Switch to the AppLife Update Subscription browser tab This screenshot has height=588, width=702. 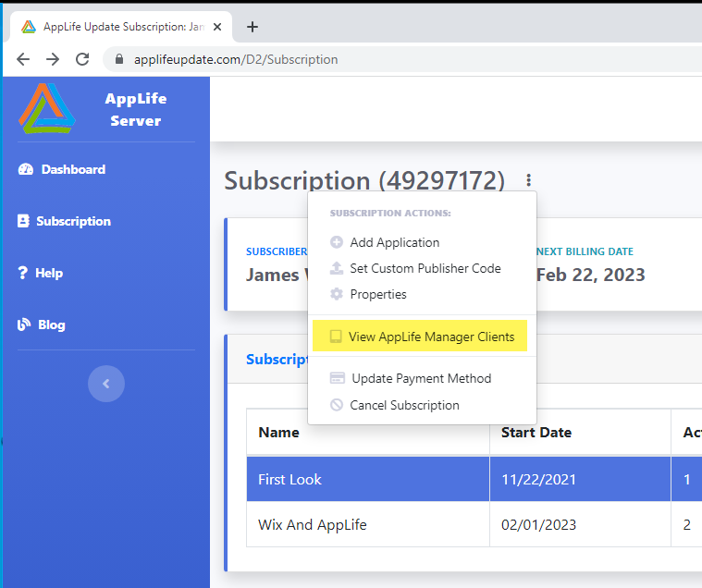pos(121,27)
